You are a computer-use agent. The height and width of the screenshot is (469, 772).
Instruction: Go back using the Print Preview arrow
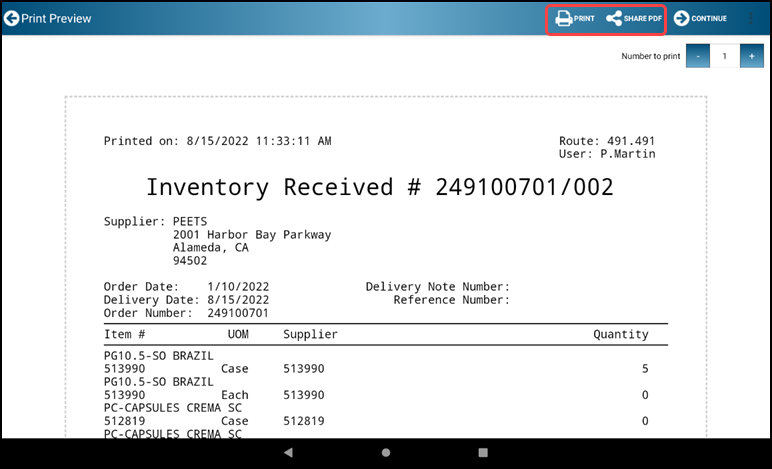click(11, 18)
